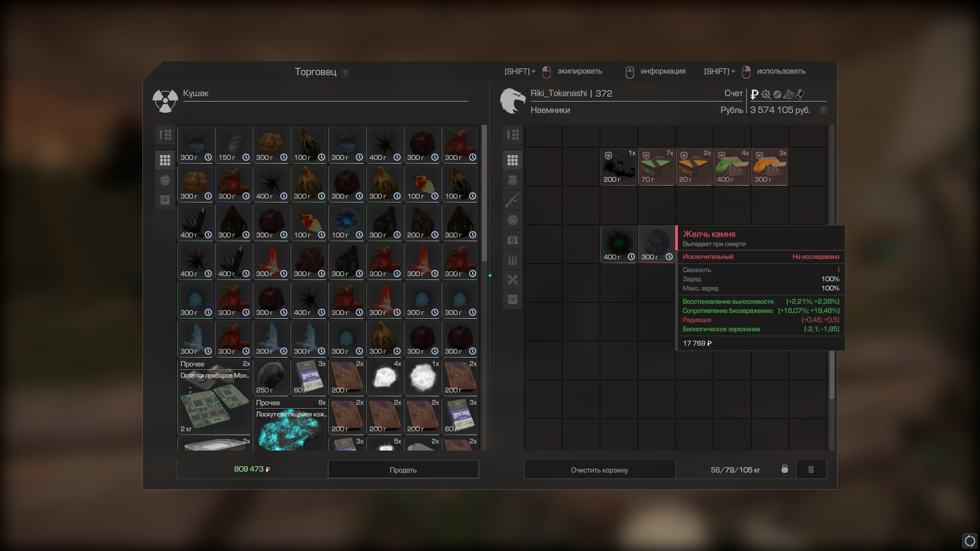Click Восстановление выносливости stat row
This screenshot has height=551, width=980.
coord(761,302)
